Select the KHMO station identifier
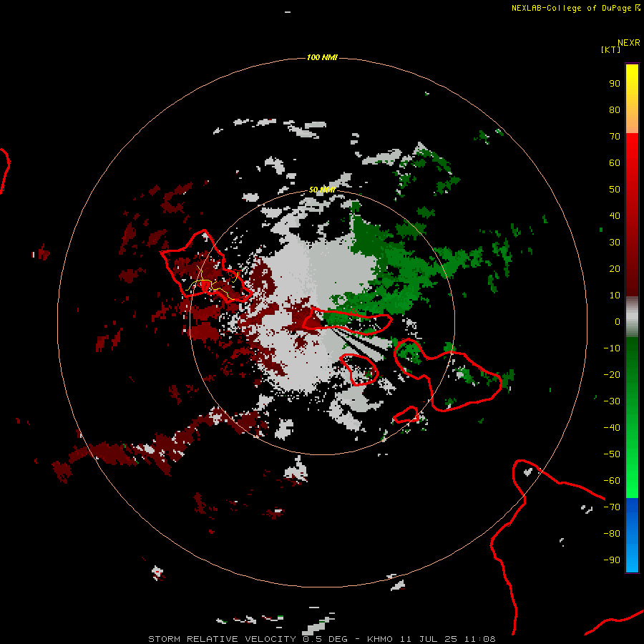644x644 pixels. [x=380, y=639]
